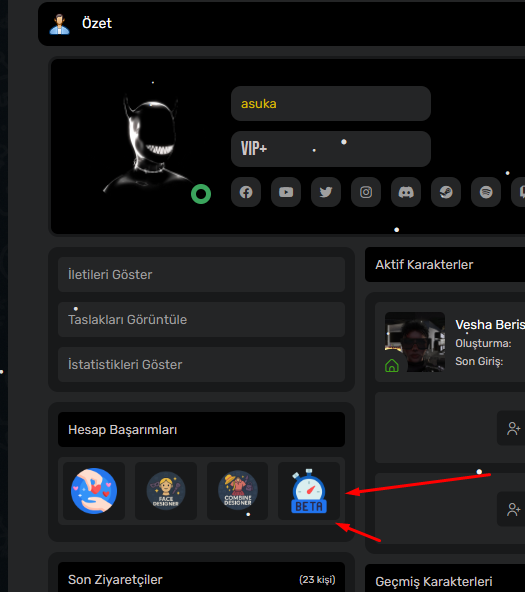Open the Instagram social link icon
This screenshot has width=525, height=592.
point(366,192)
